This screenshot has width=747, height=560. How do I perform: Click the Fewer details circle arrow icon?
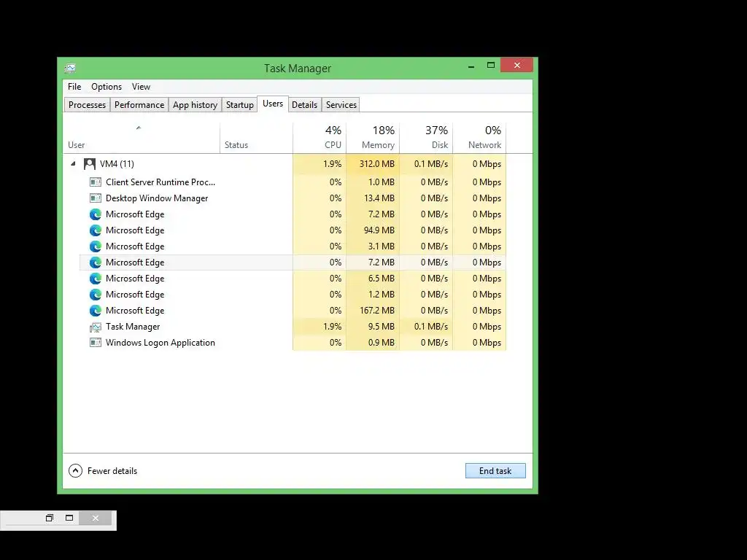pos(75,471)
